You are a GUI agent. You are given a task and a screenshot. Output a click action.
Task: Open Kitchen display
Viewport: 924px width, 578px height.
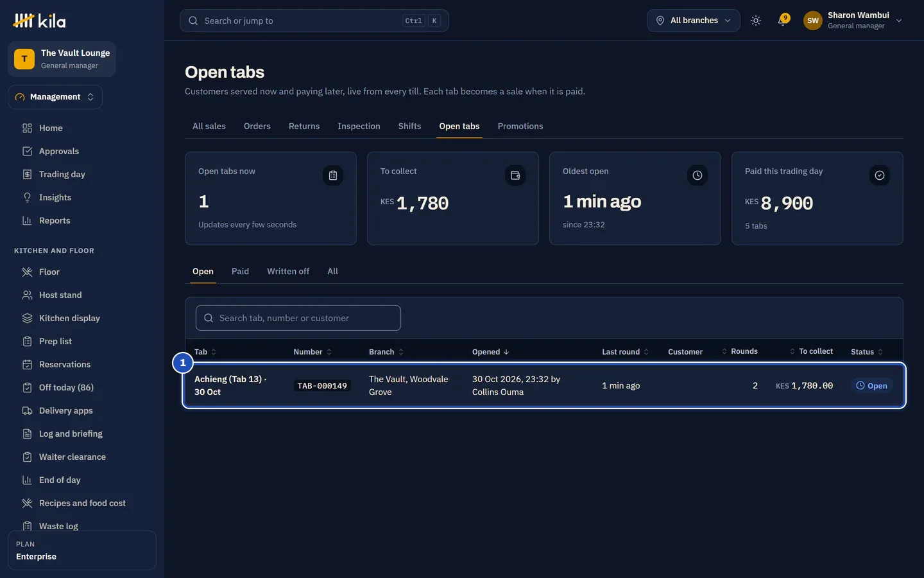69,318
